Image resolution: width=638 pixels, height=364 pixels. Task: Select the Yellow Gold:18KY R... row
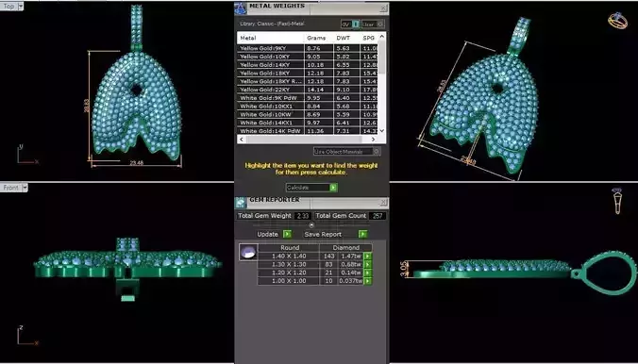point(308,81)
